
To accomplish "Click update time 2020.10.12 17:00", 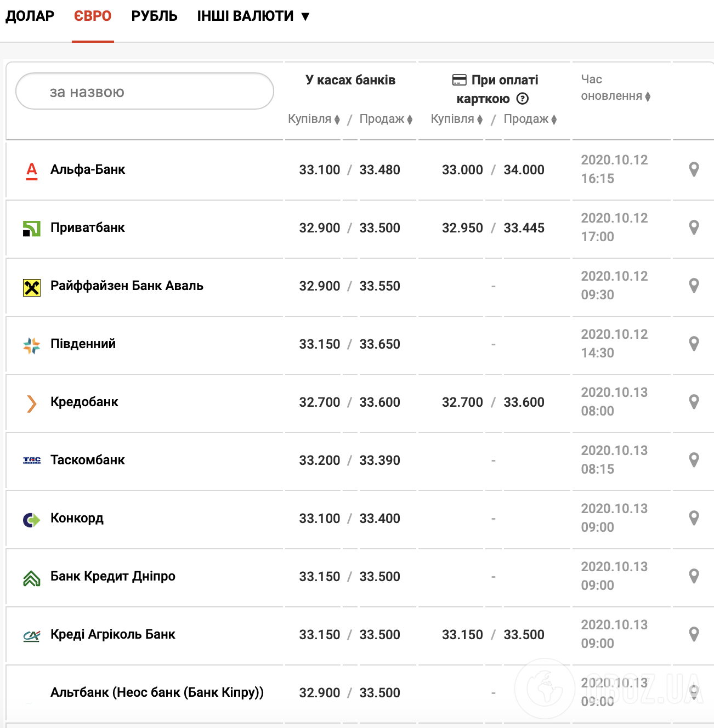I will click(x=614, y=228).
